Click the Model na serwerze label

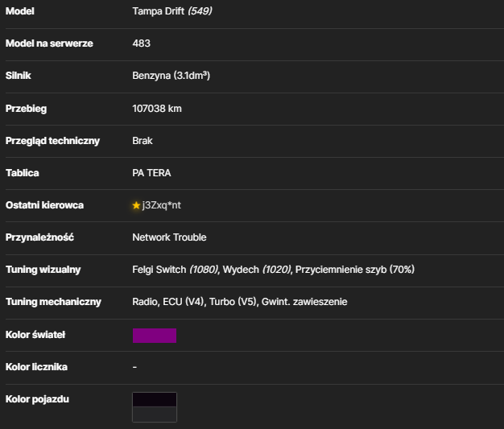(x=49, y=43)
